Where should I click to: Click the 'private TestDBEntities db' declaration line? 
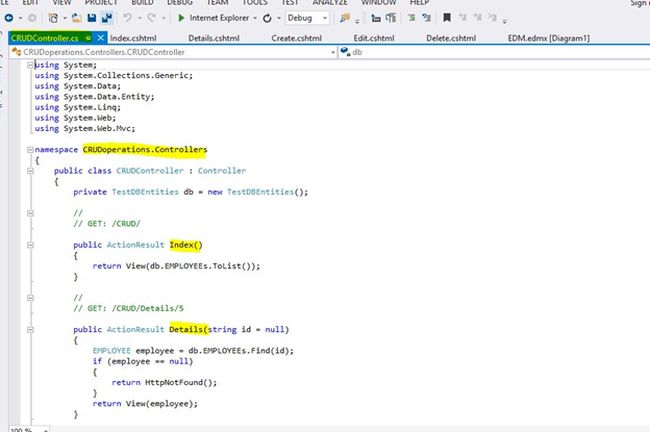(191, 192)
